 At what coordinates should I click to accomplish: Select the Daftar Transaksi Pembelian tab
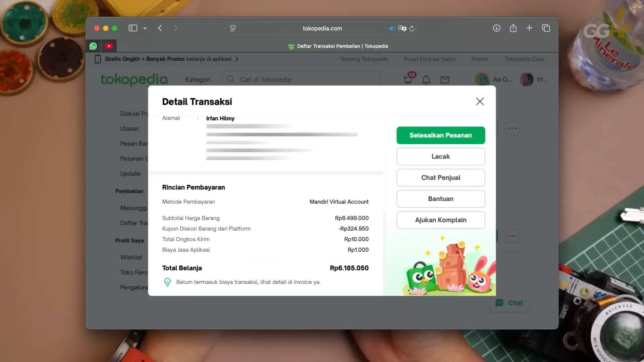[x=338, y=46]
